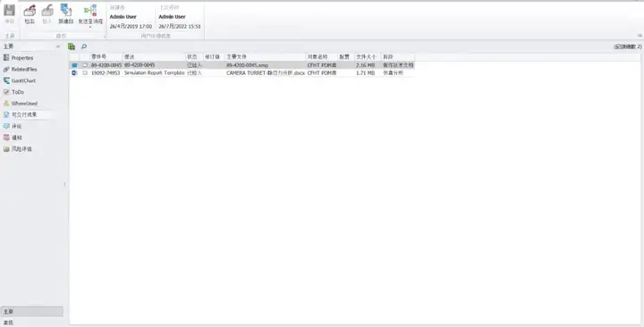Expand the Send to Workflow dropdown arrow
Viewport: 644px width, 327px height.
coord(90,27)
